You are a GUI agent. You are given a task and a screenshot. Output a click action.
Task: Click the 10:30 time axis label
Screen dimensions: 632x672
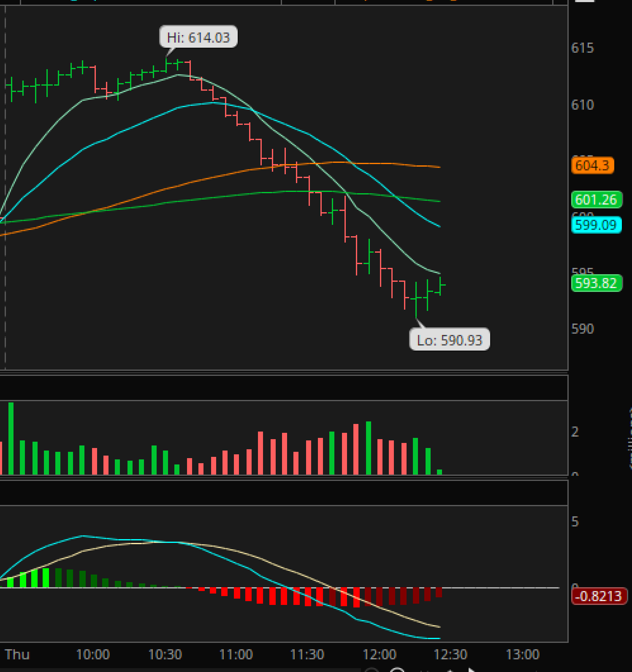[165, 654]
